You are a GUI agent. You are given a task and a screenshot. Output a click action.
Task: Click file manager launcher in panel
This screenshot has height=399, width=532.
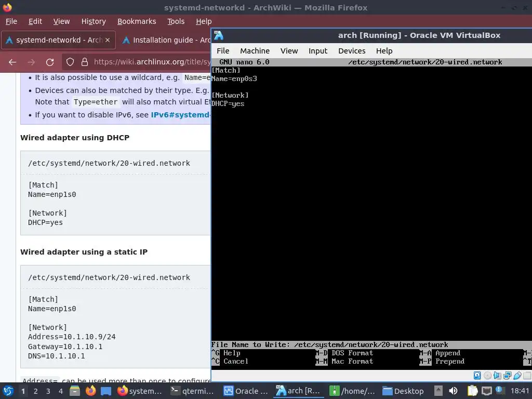tap(75, 391)
